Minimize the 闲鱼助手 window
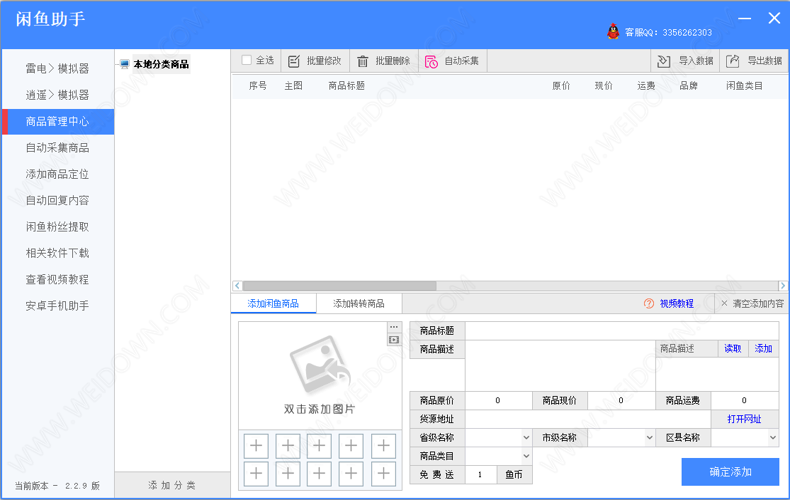790x500 pixels. pos(745,19)
